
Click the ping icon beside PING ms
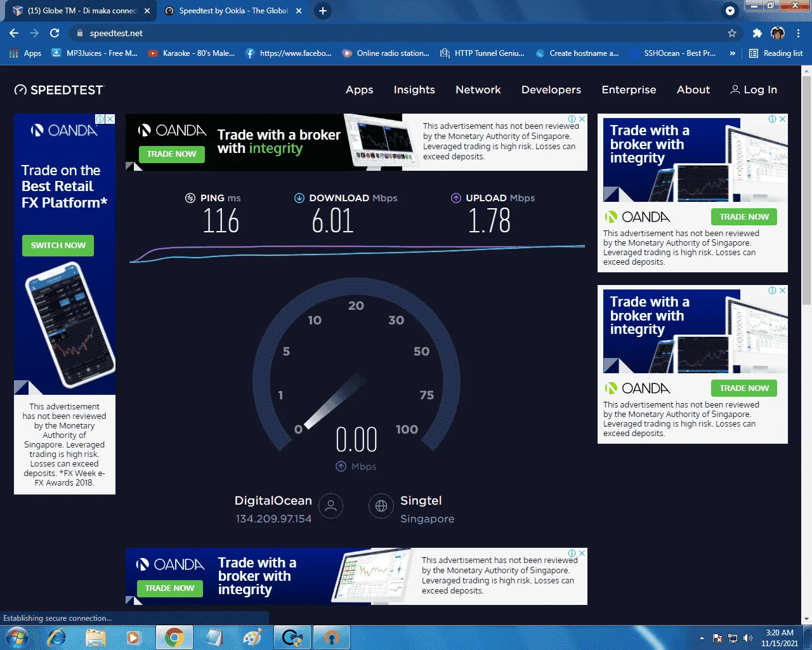click(x=190, y=198)
